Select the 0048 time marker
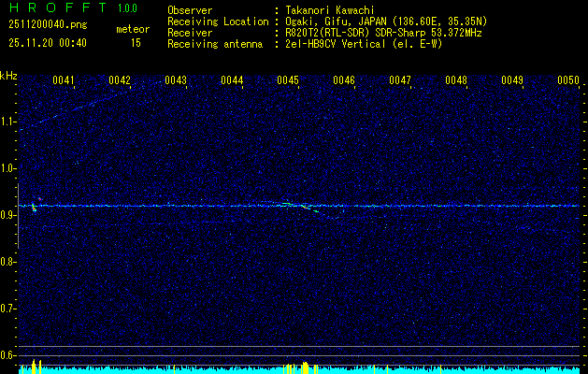The height and width of the screenshot is (374, 588). coord(456,80)
